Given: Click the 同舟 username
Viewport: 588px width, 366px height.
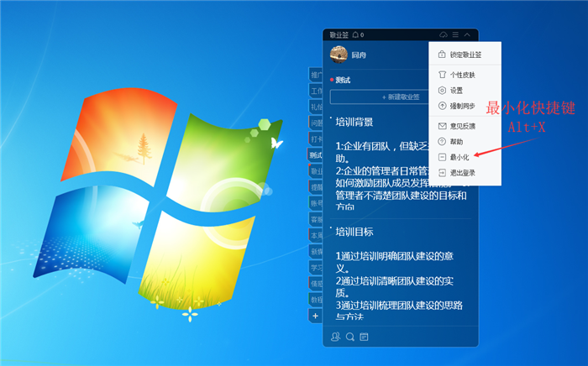Looking at the screenshot, I should [x=359, y=55].
